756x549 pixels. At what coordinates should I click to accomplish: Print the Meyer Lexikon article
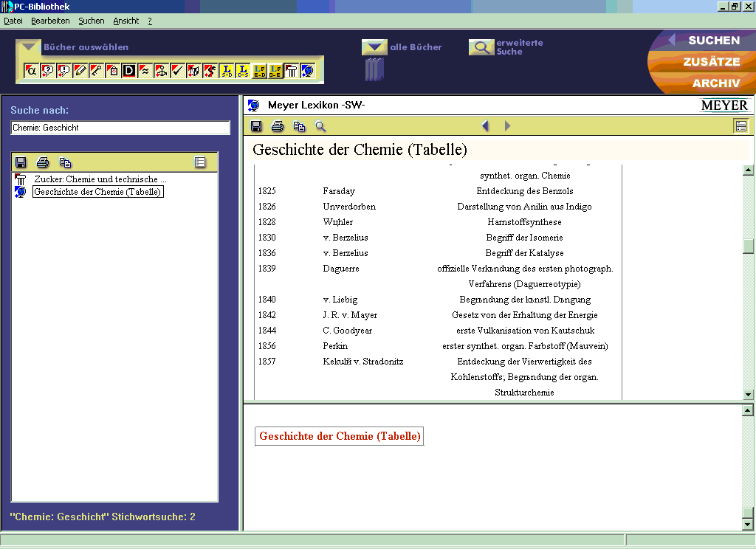pos(278,126)
